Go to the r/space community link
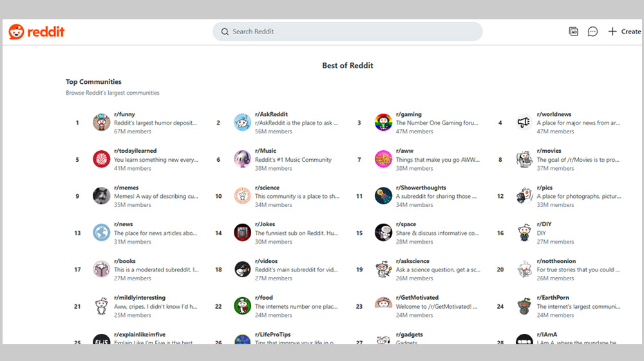The width and height of the screenshot is (644, 361). (406, 224)
